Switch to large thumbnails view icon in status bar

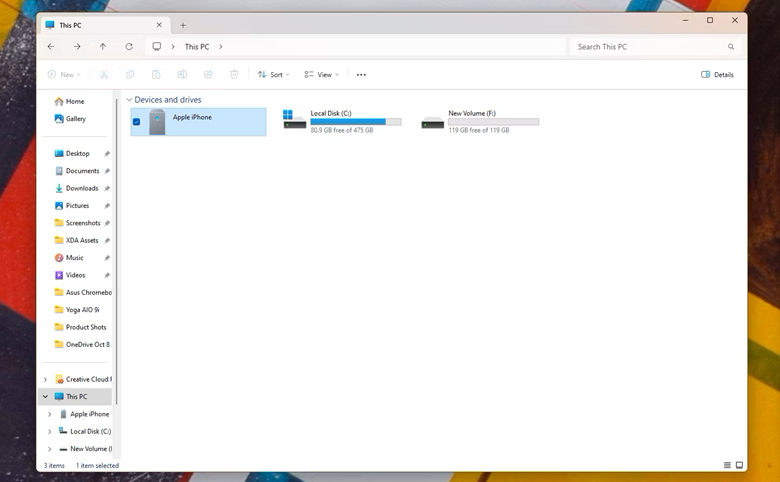[739, 465]
